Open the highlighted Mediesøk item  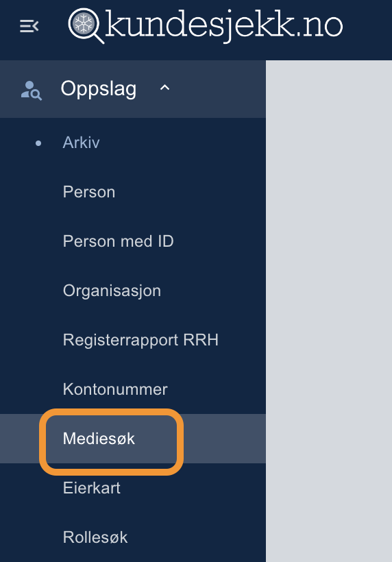[99, 439]
